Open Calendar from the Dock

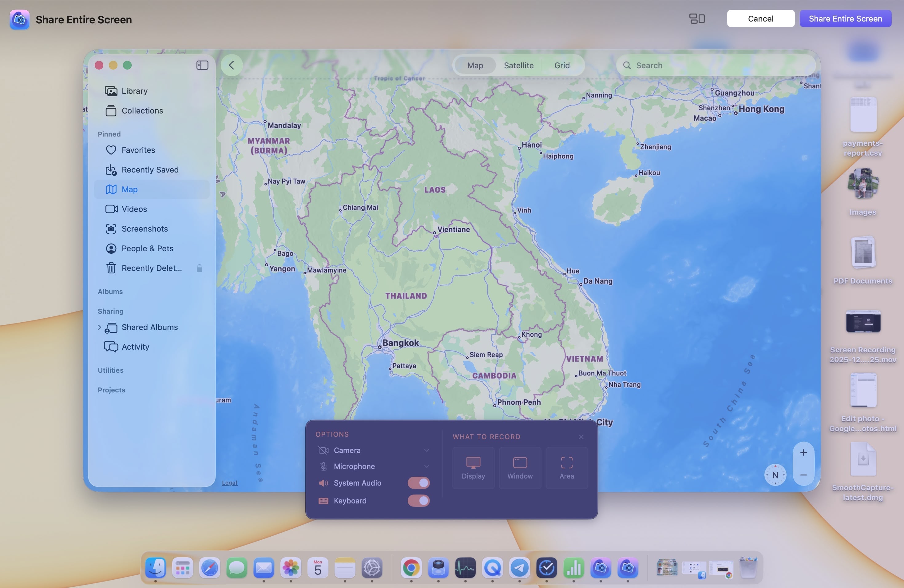click(318, 568)
